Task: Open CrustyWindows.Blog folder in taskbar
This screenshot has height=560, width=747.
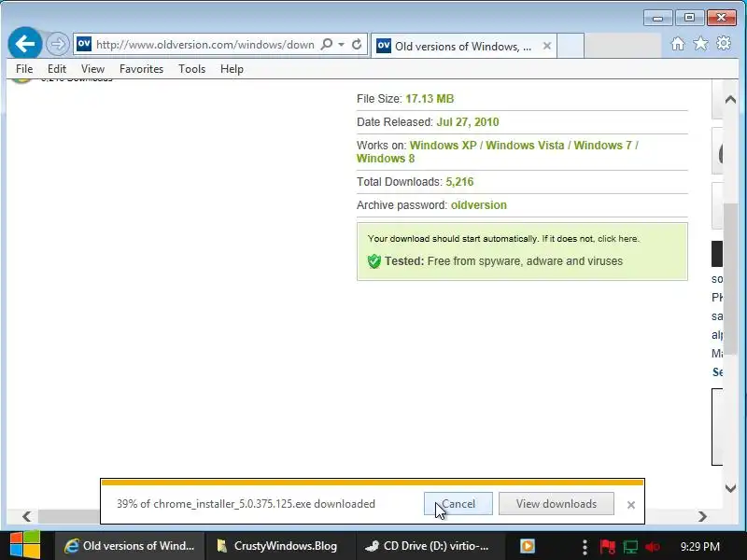Action: coord(279,546)
